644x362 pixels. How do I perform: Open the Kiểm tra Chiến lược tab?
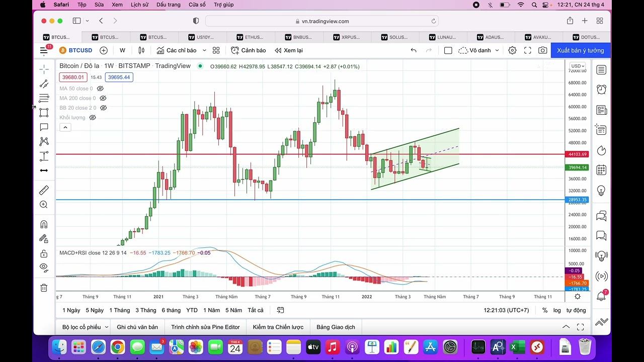(278, 327)
